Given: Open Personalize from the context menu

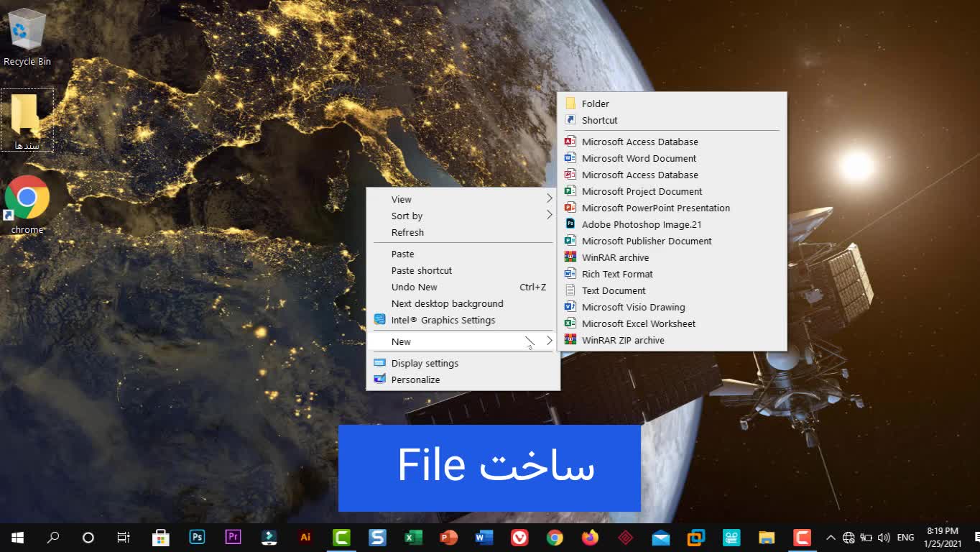Looking at the screenshot, I should [x=415, y=379].
